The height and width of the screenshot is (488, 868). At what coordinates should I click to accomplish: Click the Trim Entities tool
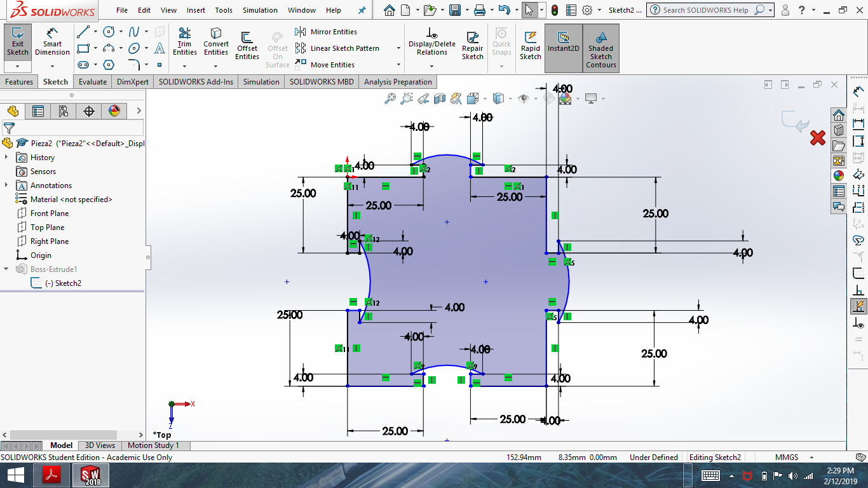(x=185, y=41)
